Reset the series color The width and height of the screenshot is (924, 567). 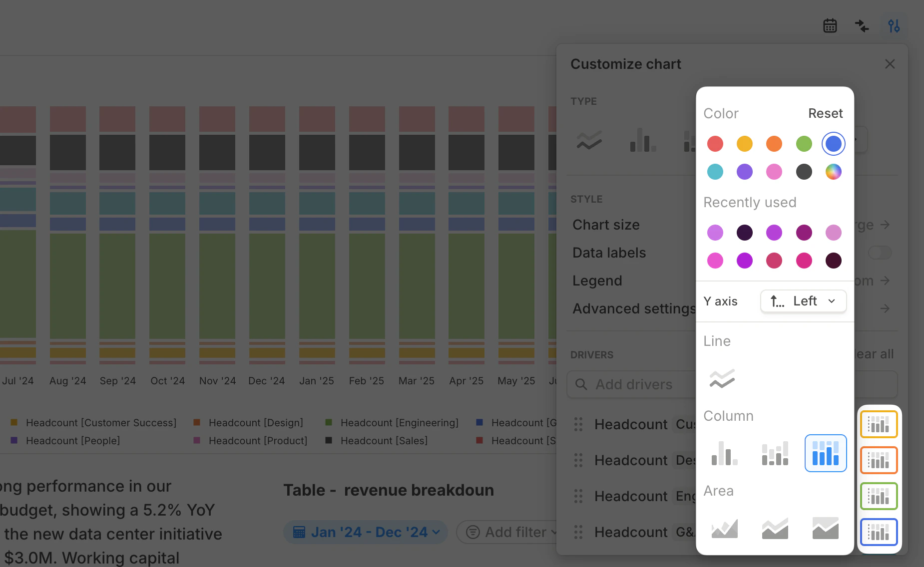(x=826, y=113)
